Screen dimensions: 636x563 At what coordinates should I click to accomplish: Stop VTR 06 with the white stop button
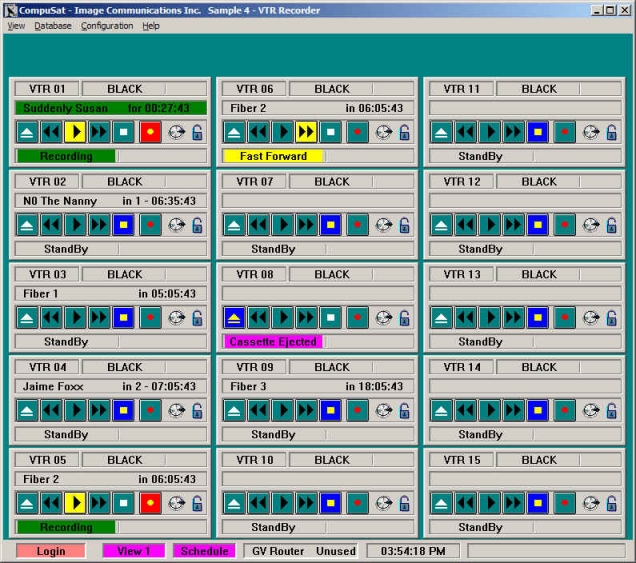click(x=331, y=132)
